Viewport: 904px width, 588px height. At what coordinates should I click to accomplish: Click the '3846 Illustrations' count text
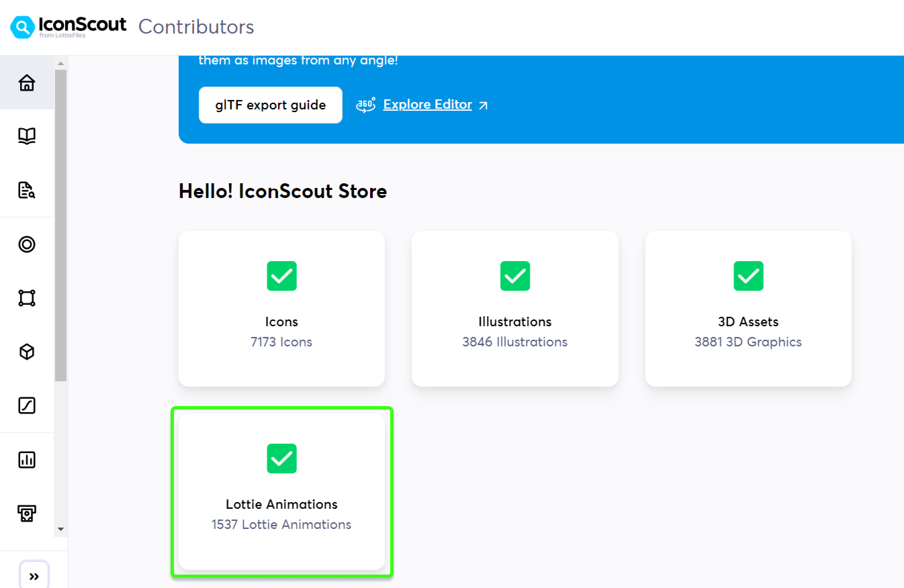[515, 342]
